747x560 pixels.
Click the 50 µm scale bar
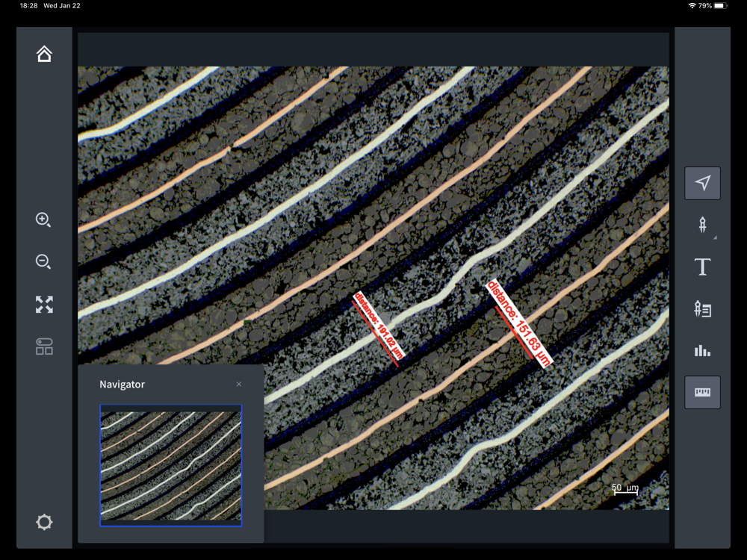click(625, 489)
